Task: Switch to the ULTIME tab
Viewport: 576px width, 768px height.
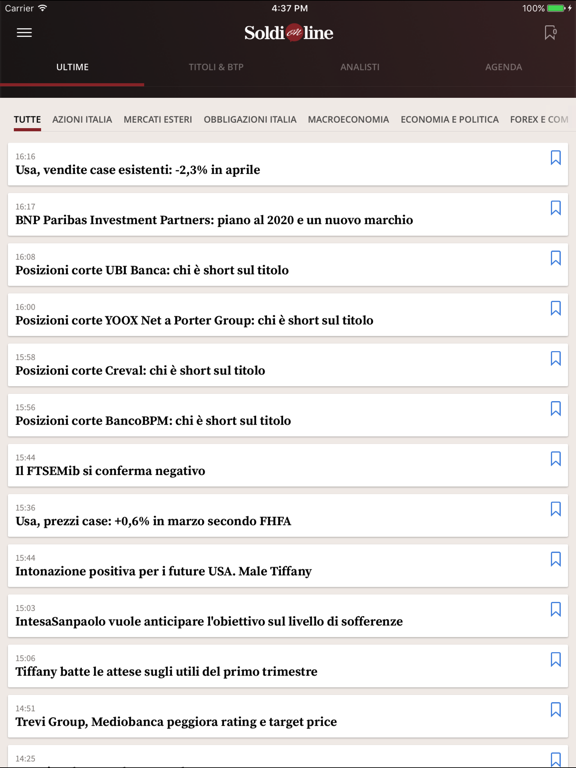Action: 72,67
